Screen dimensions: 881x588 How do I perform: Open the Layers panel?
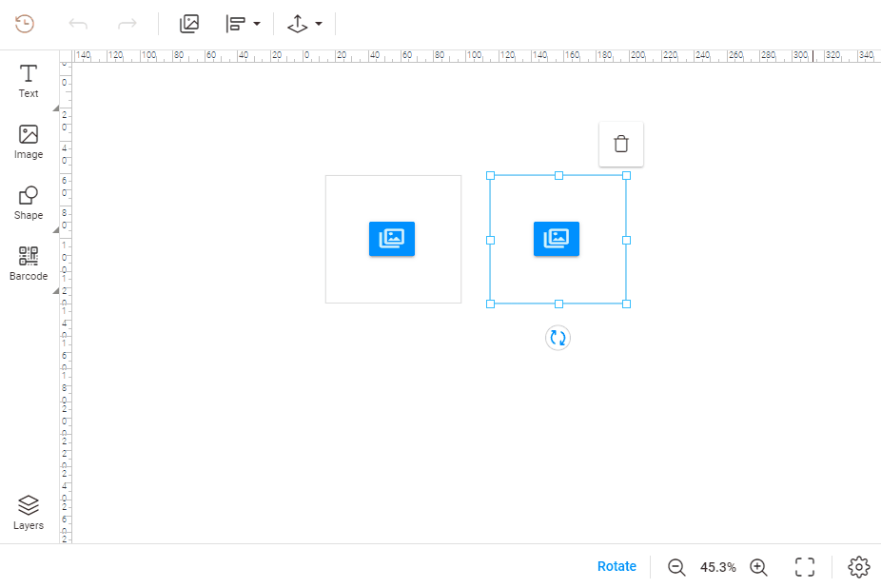(29, 513)
